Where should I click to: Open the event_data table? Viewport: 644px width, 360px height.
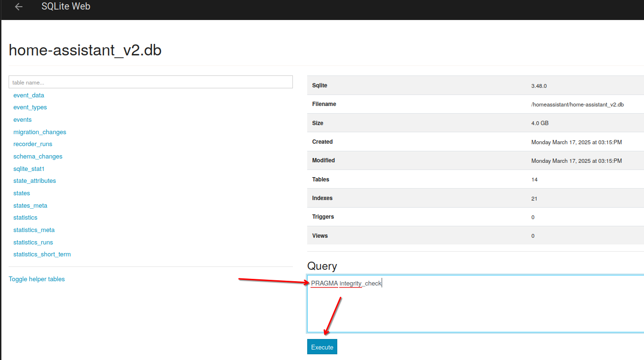point(29,95)
